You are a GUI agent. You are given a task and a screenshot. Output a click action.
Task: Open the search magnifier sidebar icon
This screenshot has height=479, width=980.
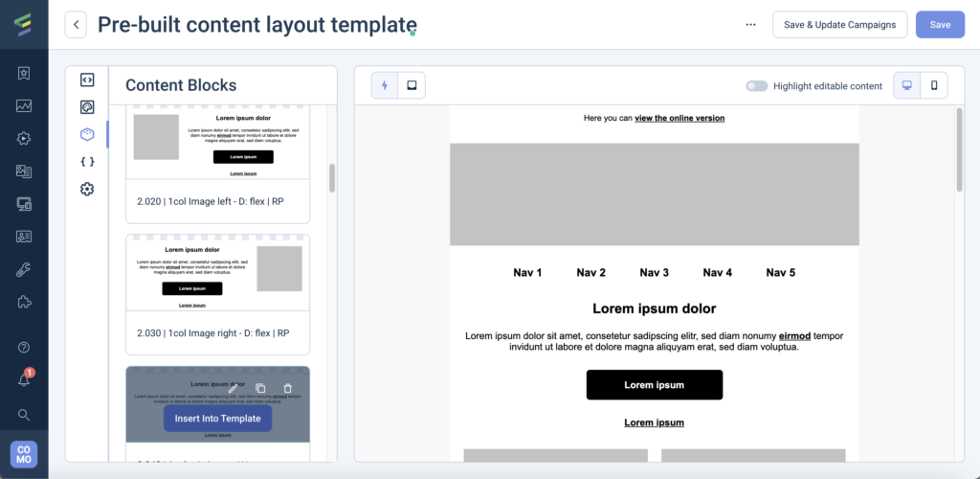coord(24,415)
